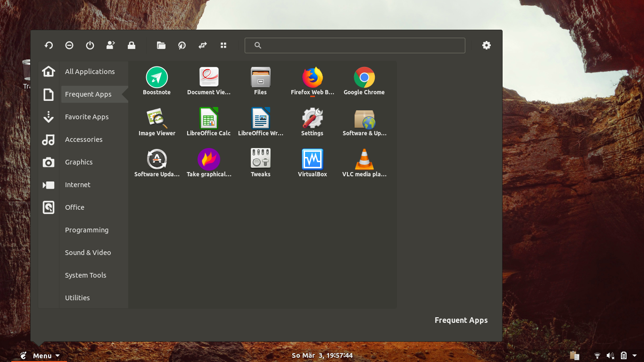644x362 pixels.
Task: Launch LibreOffice Calc
Action: (209, 123)
